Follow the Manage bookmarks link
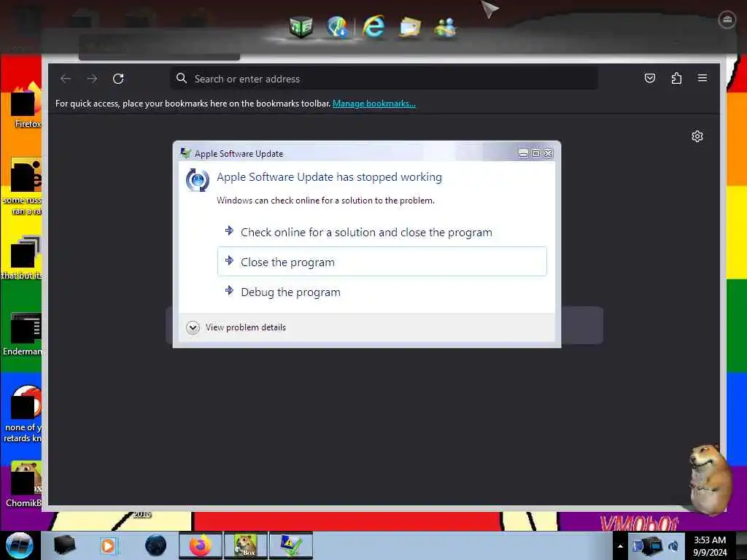This screenshot has width=747, height=560. pyautogui.click(x=374, y=104)
